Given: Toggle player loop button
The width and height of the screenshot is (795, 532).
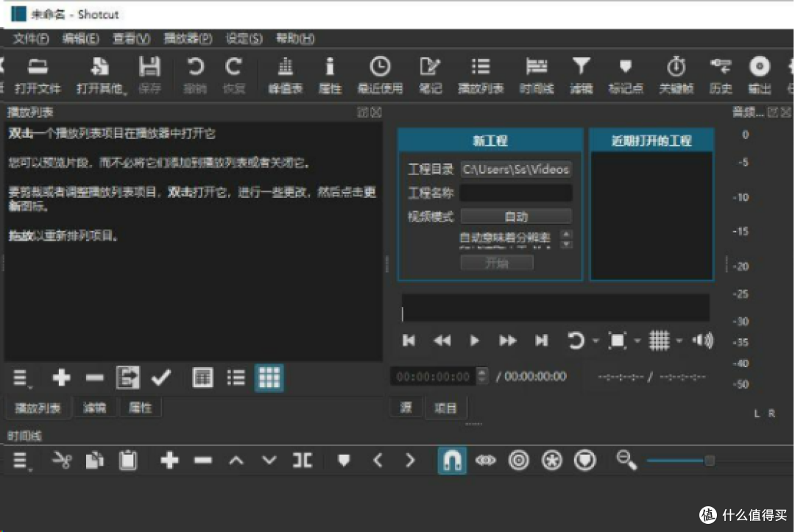Looking at the screenshot, I should tap(576, 341).
